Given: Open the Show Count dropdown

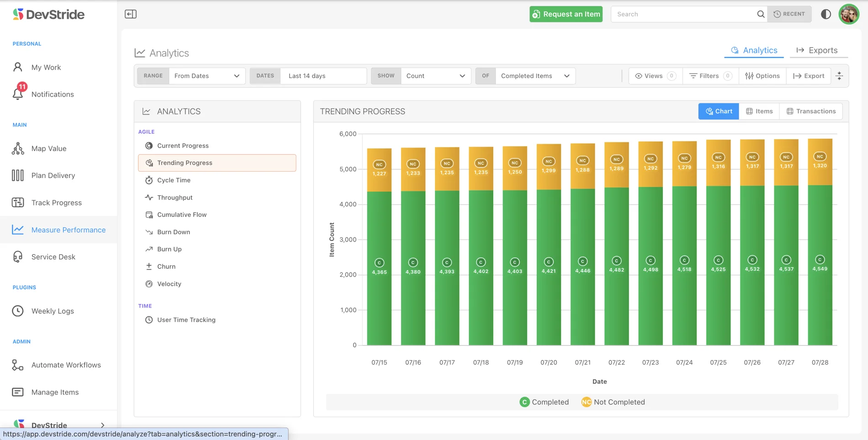Looking at the screenshot, I should 436,76.
